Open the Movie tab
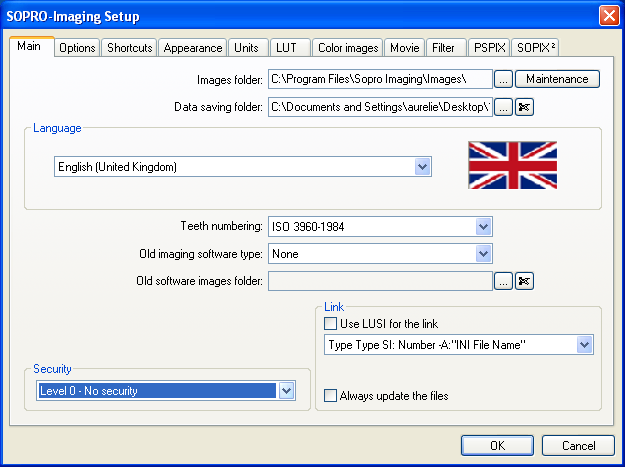 405,48
